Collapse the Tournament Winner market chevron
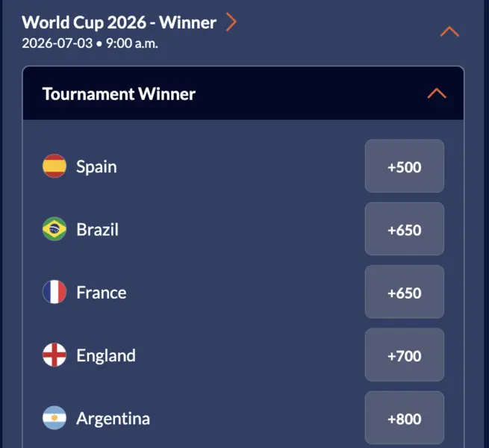 coord(436,93)
